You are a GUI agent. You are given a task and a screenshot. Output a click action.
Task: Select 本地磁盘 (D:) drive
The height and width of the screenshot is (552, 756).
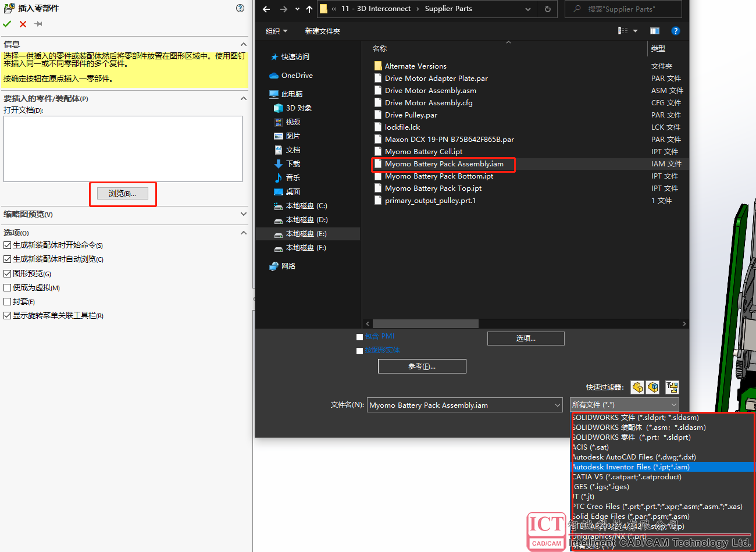306,220
